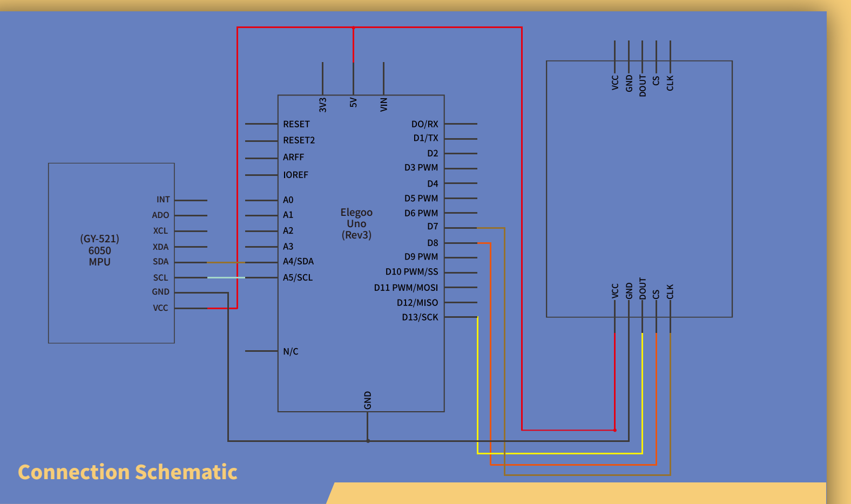Click the MPU's SCL pin label
Viewport: 851px width, 504px height.
point(160,277)
